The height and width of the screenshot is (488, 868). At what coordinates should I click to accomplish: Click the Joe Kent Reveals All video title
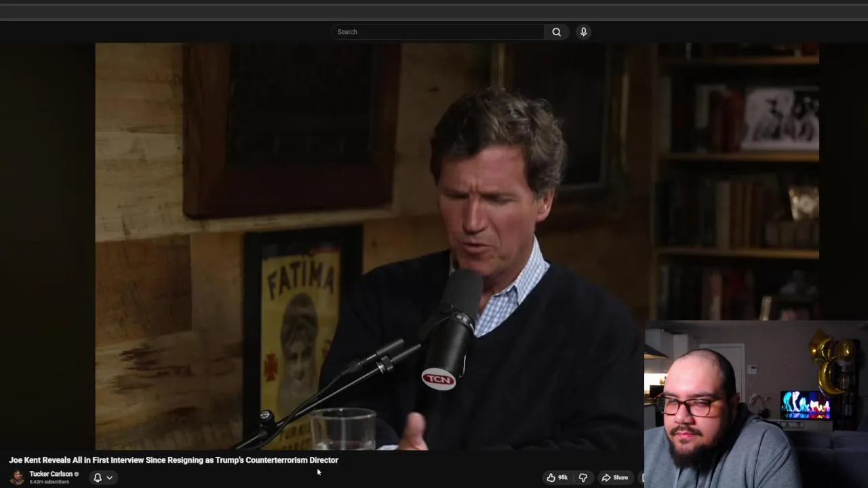coord(174,460)
